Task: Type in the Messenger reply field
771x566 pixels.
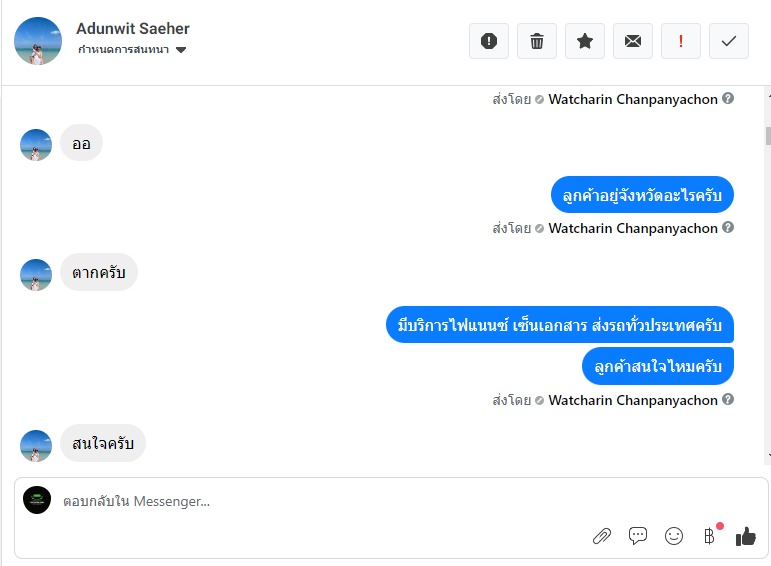Action: 300,501
